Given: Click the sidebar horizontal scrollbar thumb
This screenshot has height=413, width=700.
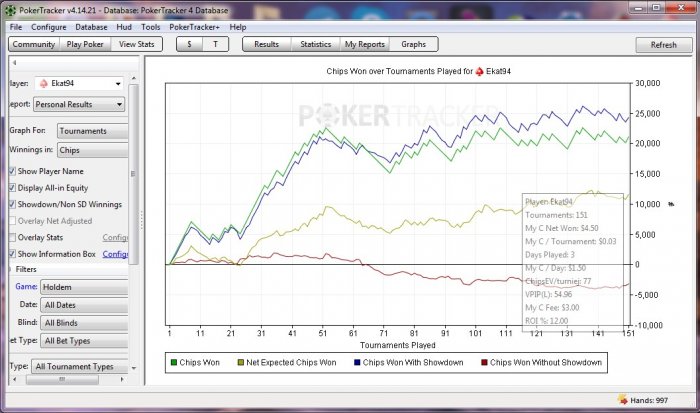Looking at the screenshot, I should coord(62,380).
